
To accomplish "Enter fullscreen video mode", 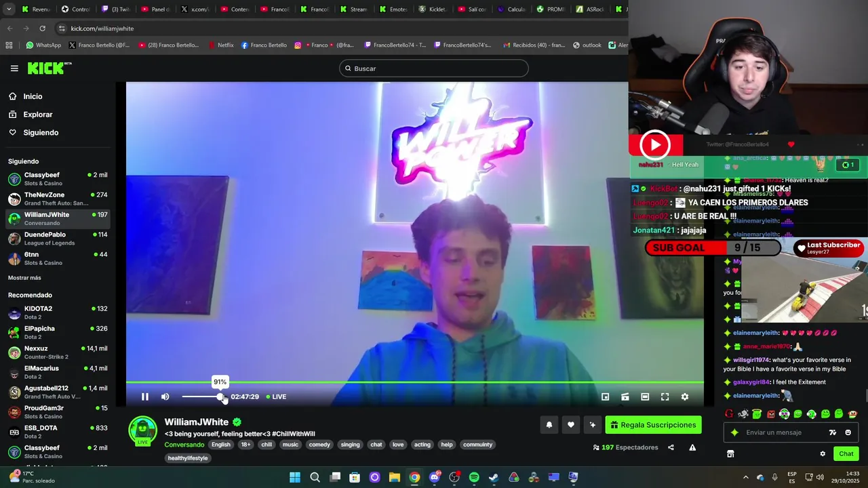I will tap(665, 396).
